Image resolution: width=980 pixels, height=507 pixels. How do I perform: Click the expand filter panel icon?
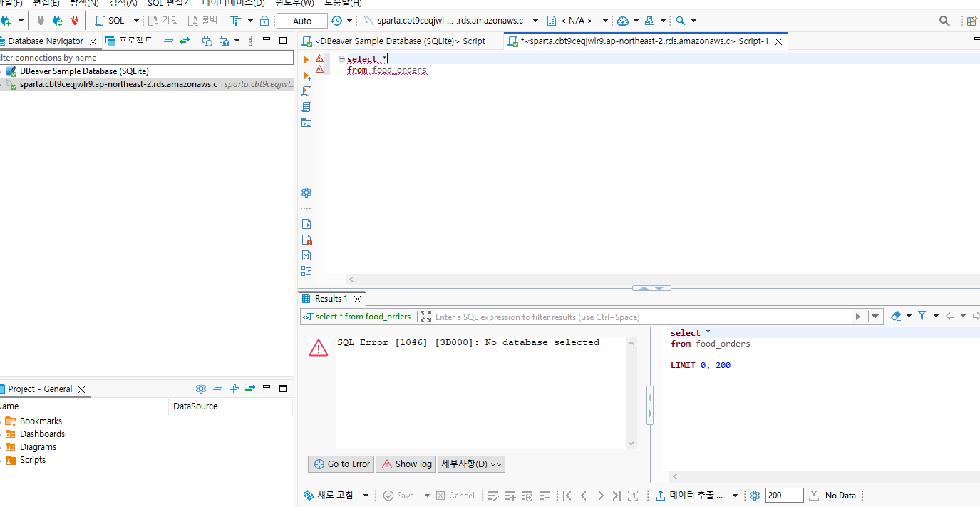point(425,317)
